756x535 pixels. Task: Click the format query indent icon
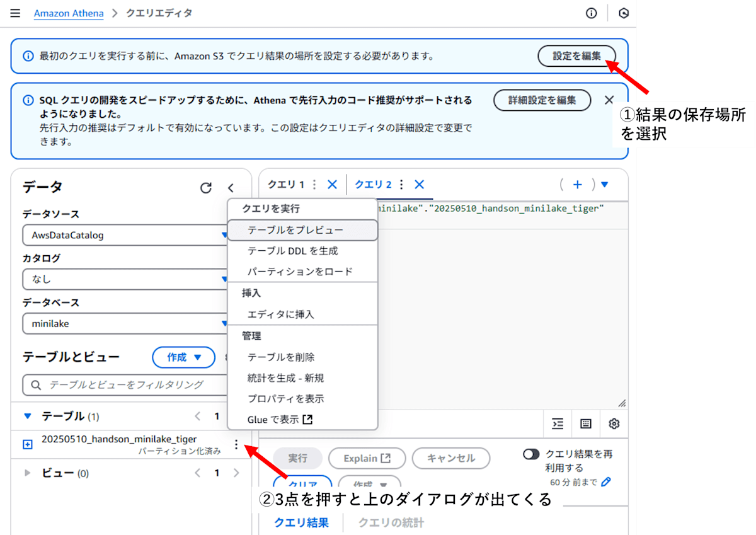pos(558,423)
